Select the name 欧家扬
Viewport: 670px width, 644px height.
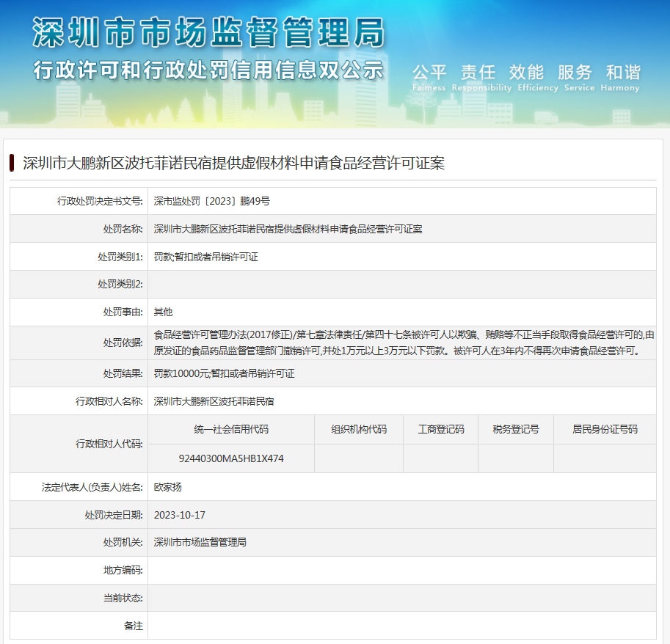coord(167,487)
